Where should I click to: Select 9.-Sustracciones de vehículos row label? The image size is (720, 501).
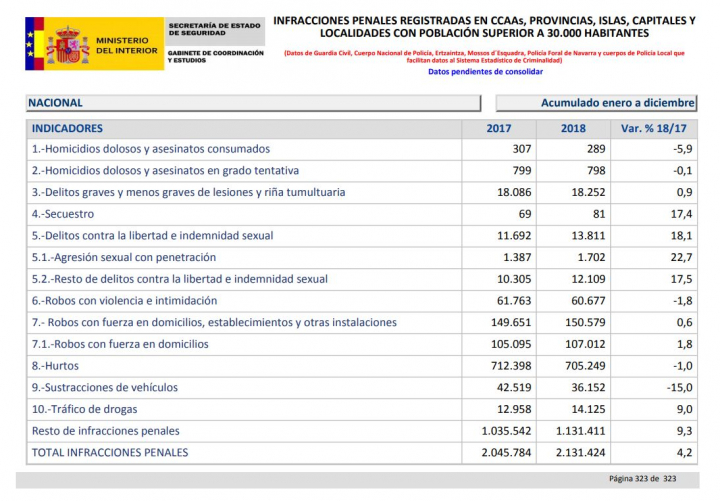[x=105, y=387]
